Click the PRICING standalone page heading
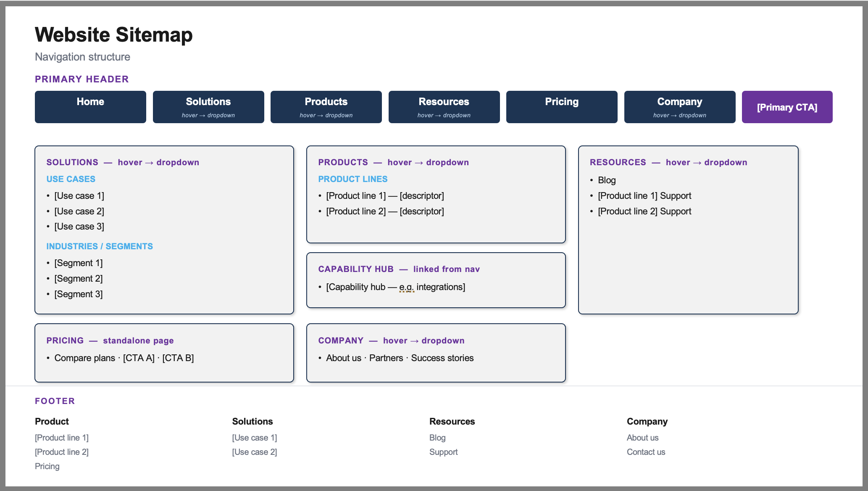 [x=110, y=341]
